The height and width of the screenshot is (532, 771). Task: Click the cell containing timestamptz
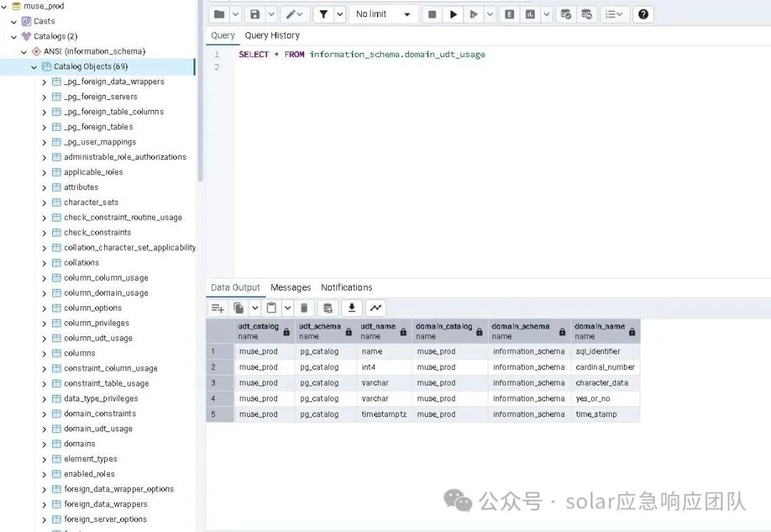[x=383, y=414]
